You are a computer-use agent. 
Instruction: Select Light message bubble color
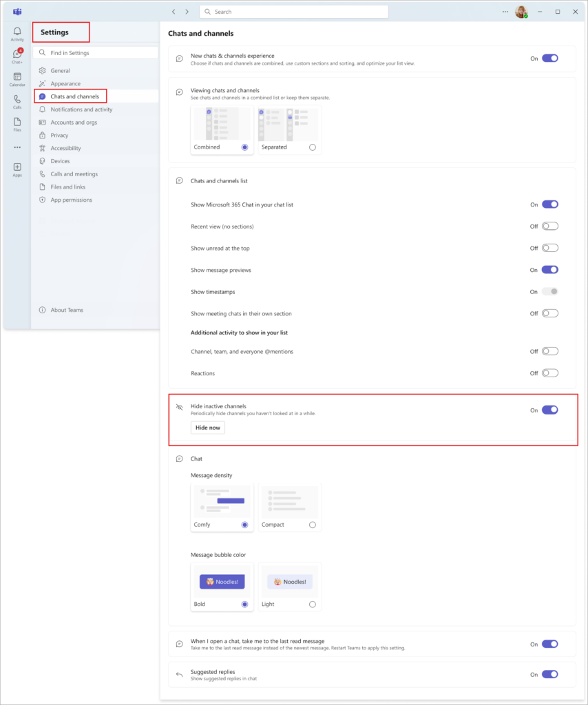313,604
